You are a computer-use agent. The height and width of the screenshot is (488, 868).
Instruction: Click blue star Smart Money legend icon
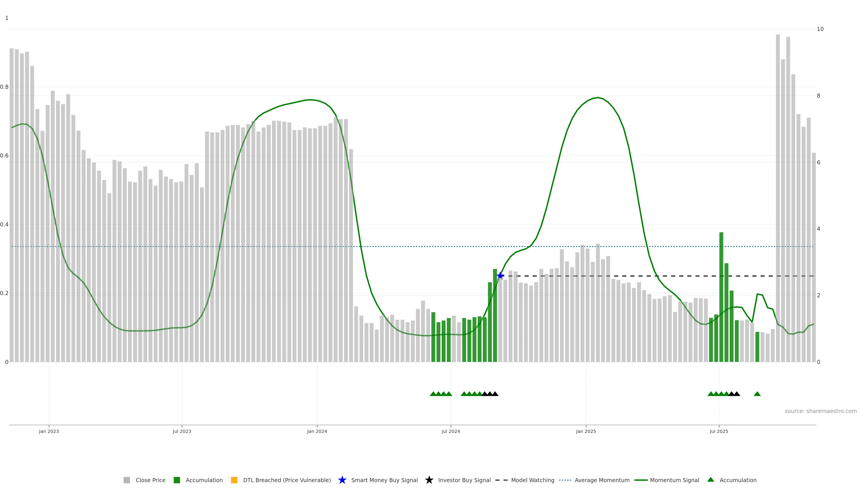(342, 480)
